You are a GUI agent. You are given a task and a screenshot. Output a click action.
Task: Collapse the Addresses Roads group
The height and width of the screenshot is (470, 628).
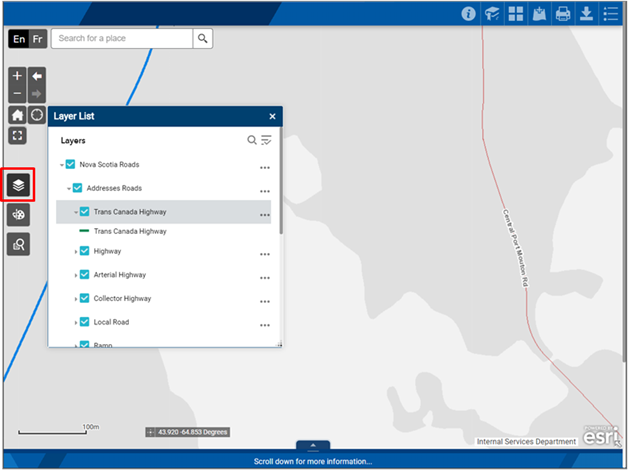pos(69,189)
